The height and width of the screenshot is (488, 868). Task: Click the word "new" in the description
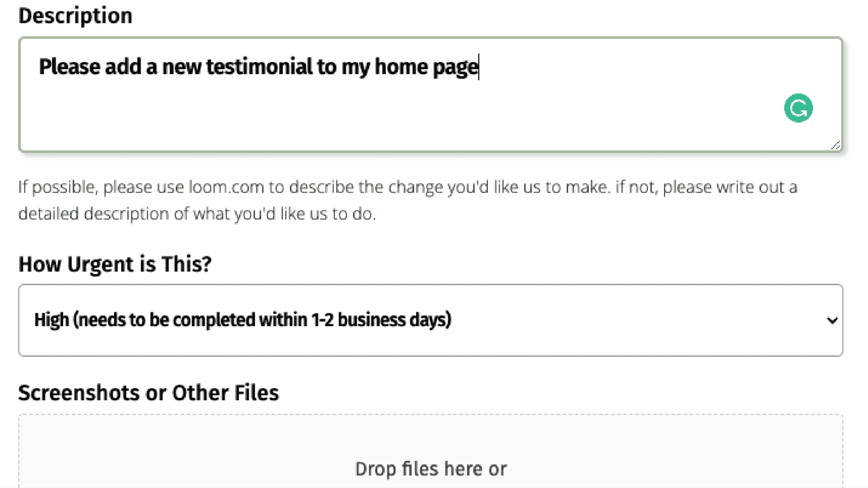(182, 67)
